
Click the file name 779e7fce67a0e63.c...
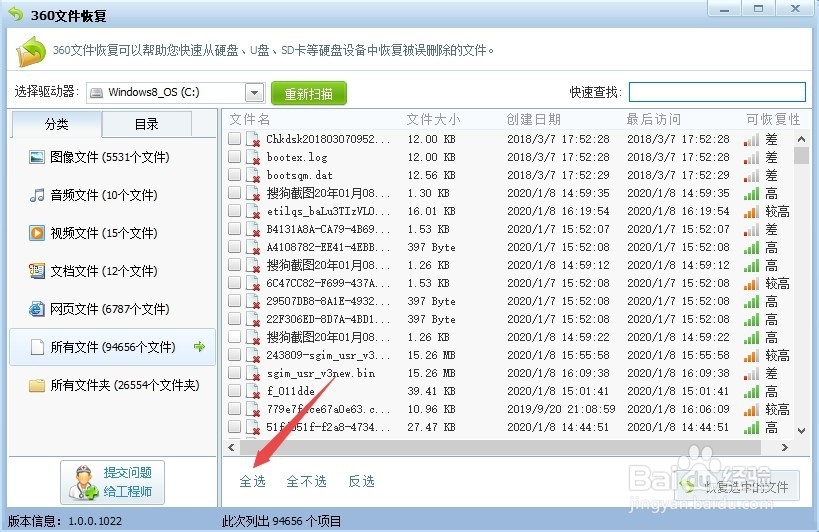point(328,409)
